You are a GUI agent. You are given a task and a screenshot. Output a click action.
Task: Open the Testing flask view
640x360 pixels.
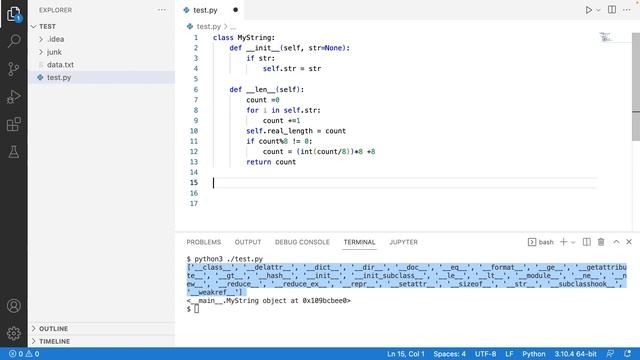(14, 152)
